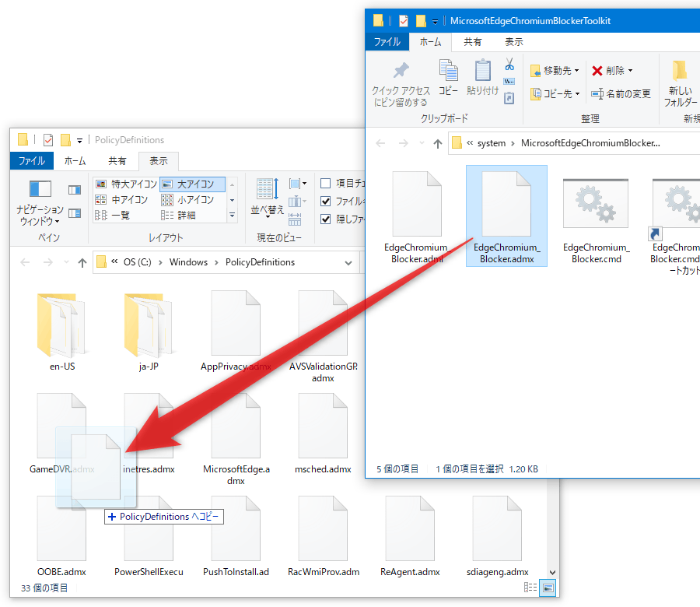Click the copy path icon under scissors
700x607 pixels.
509,82
